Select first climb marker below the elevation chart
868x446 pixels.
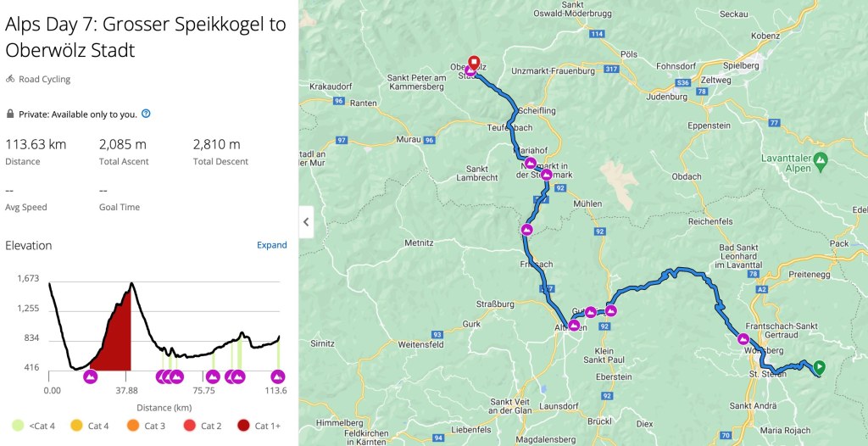click(91, 376)
